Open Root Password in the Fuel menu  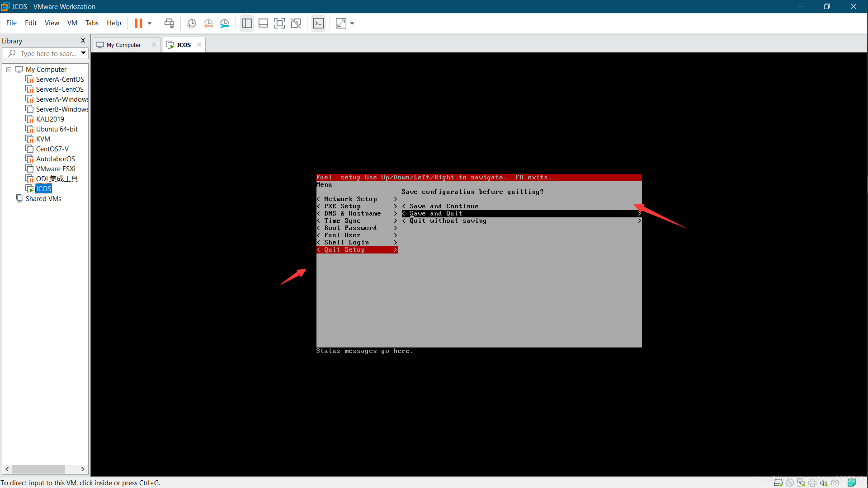tap(357, 228)
